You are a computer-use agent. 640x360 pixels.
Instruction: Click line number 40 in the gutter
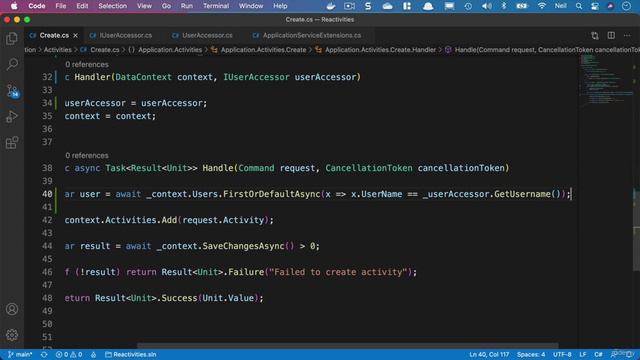pyautogui.click(x=47, y=194)
